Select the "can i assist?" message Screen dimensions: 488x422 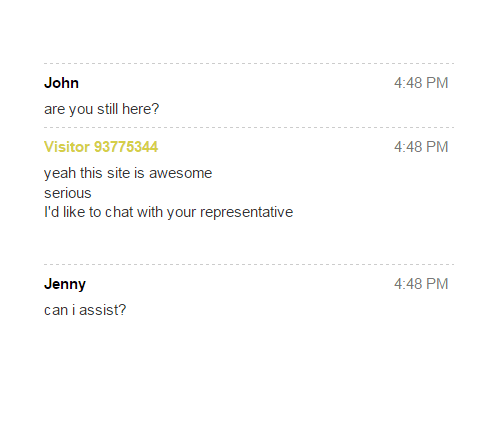click(x=85, y=310)
